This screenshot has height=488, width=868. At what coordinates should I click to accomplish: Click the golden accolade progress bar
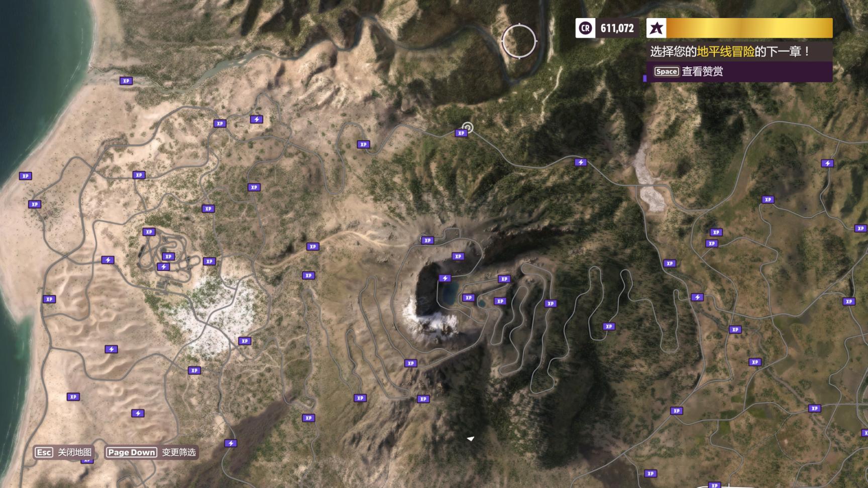click(749, 28)
